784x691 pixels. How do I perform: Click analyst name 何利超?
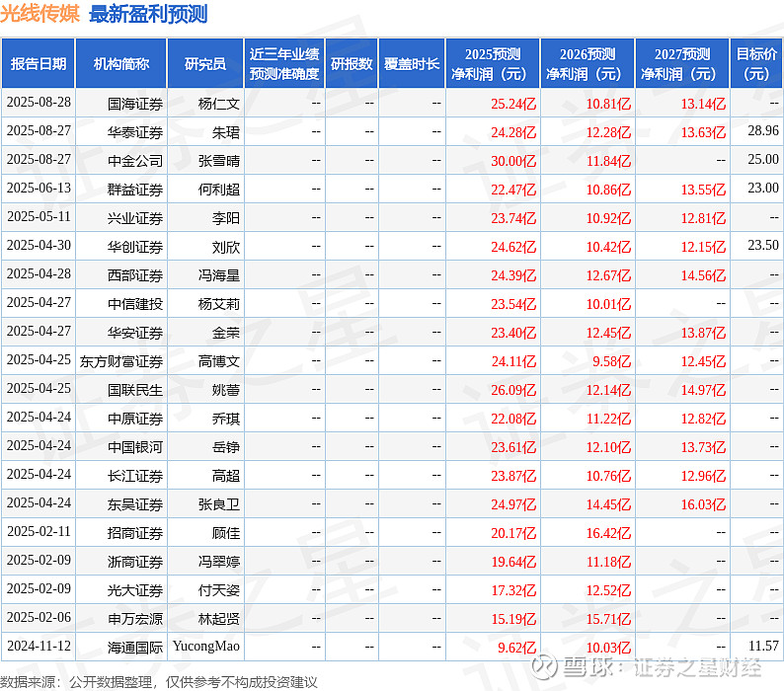(x=219, y=190)
